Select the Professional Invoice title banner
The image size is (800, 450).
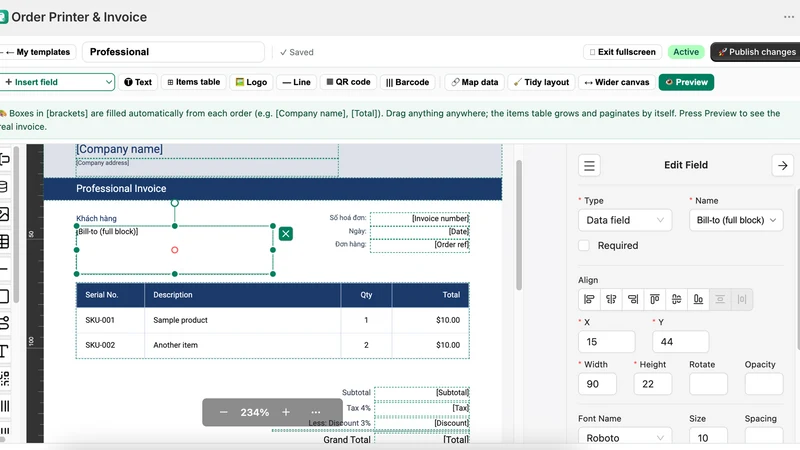coord(273,189)
